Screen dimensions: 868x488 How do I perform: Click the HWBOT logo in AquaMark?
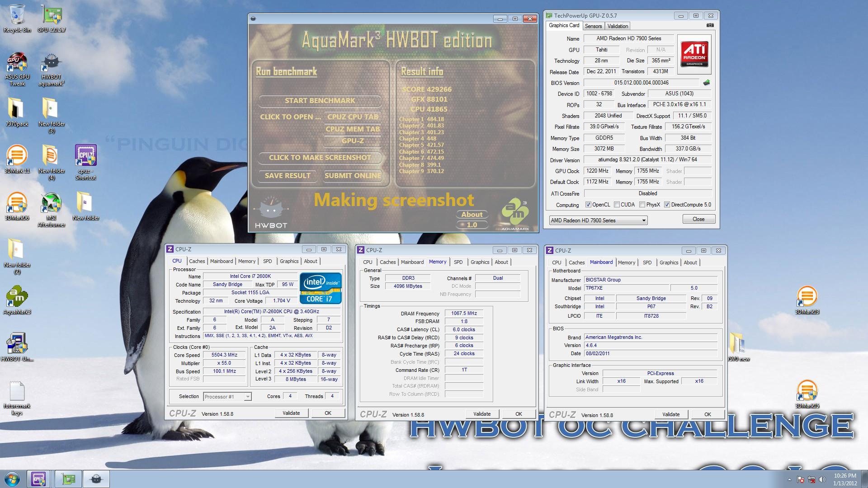[271, 212]
